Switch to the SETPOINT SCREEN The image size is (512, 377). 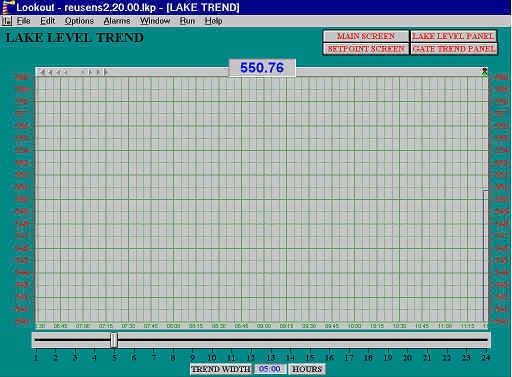pyautogui.click(x=366, y=49)
